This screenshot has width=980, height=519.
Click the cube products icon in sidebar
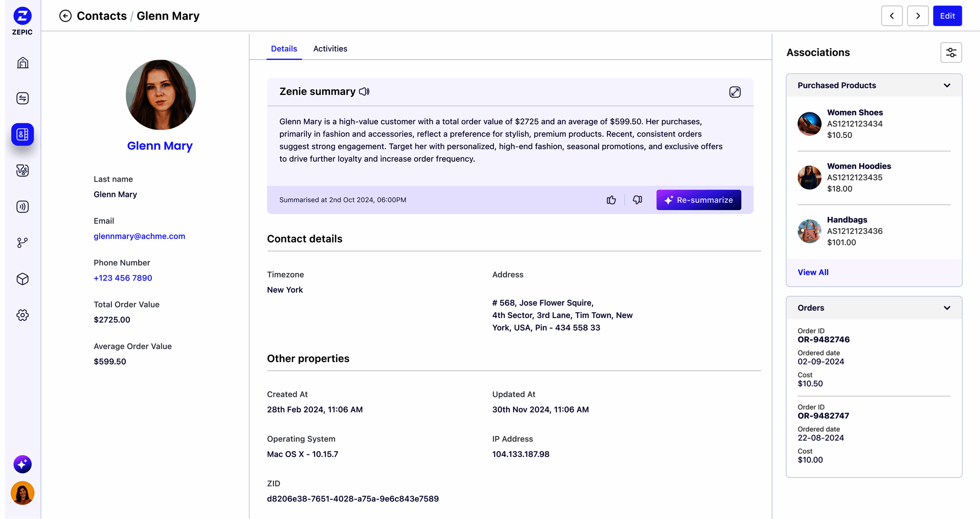pyautogui.click(x=23, y=279)
